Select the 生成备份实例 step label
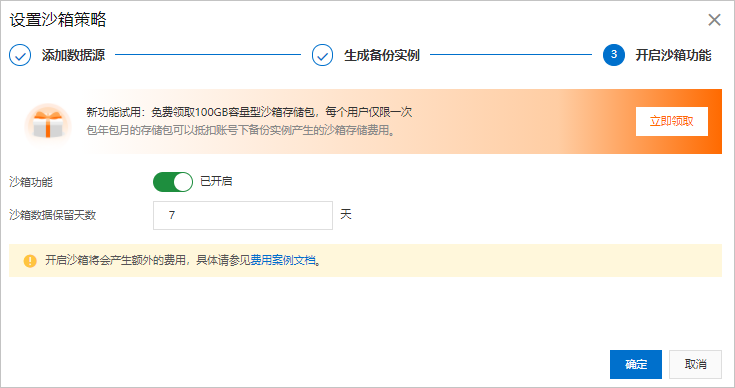The image size is (735, 388). pyautogui.click(x=382, y=55)
